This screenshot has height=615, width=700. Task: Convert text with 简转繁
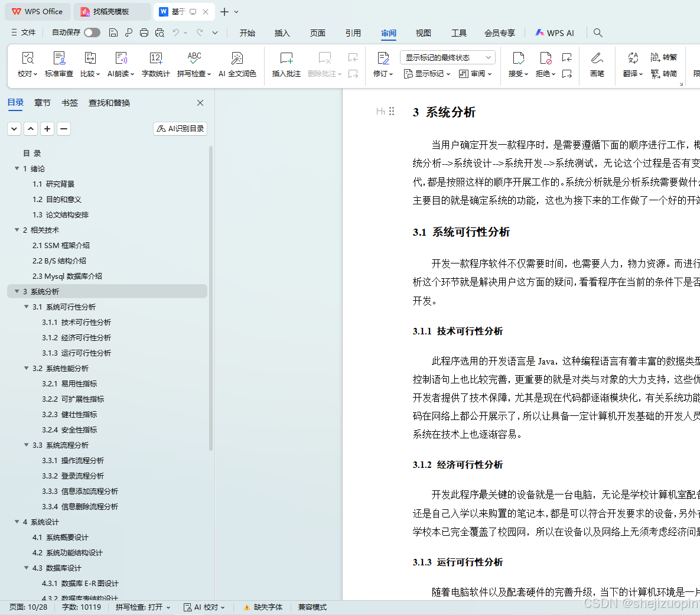tap(664, 57)
